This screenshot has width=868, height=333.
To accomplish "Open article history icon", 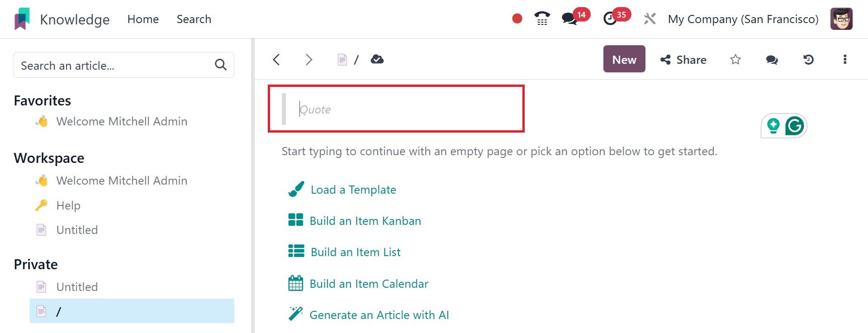I will click(808, 60).
